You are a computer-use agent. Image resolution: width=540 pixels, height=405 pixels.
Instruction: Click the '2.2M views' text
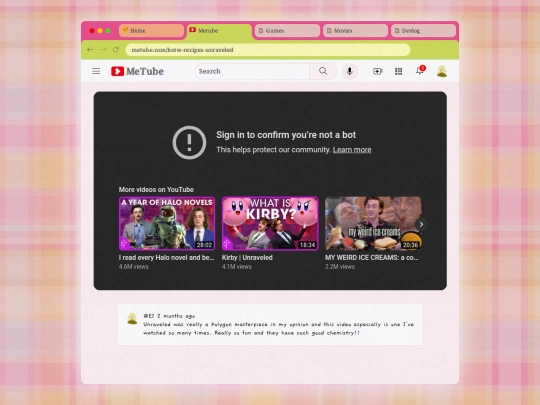[340, 267]
